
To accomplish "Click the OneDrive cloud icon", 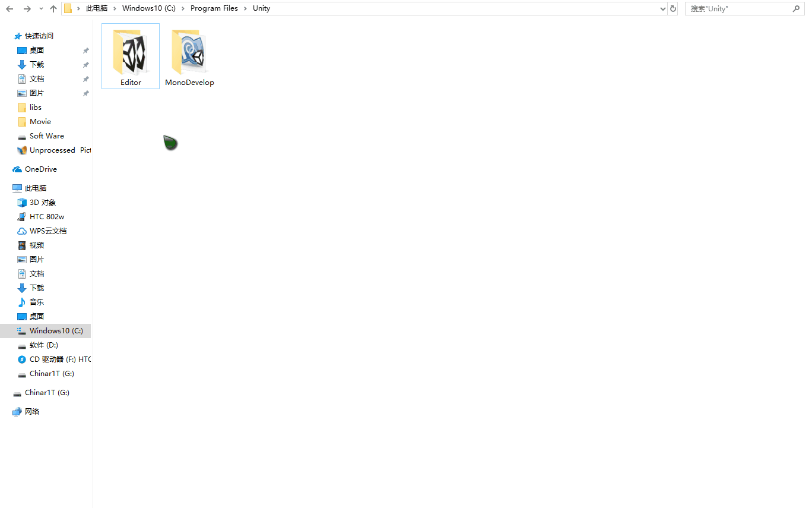I will pyautogui.click(x=17, y=169).
